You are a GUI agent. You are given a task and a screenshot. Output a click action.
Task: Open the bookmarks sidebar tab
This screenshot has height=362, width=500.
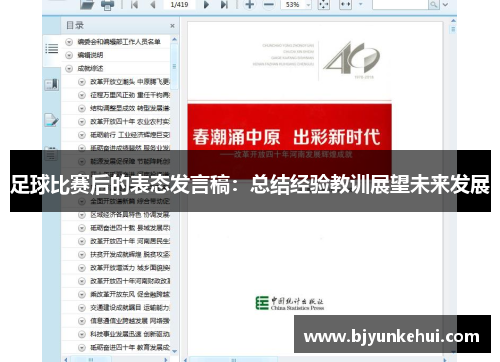pos(52,84)
